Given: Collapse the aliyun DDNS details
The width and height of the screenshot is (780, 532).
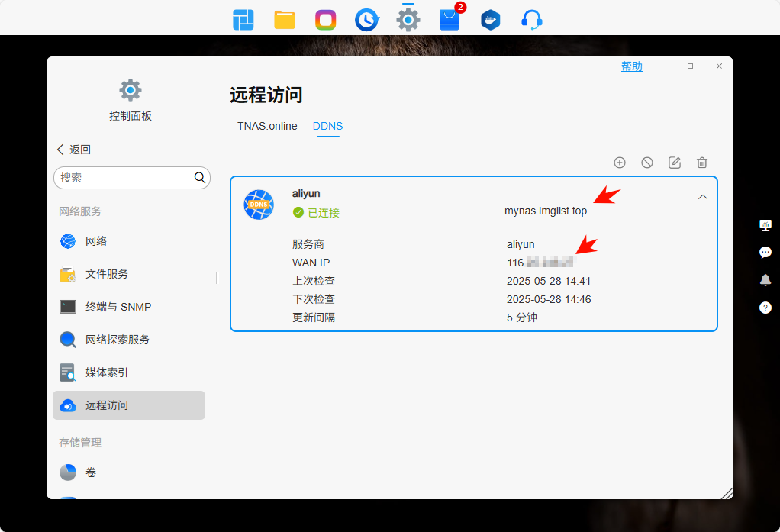Looking at the screenshot, I should pos(703,197).
